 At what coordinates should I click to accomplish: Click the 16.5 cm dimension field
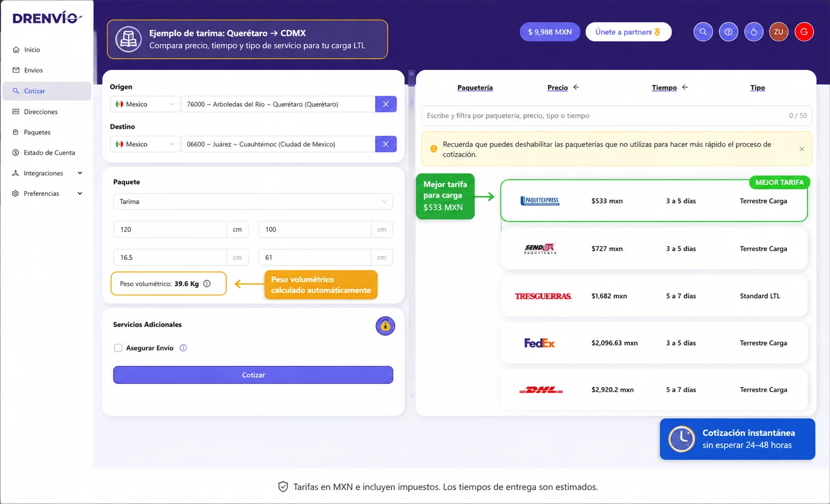pyautogui.click(x=170, y=257)
